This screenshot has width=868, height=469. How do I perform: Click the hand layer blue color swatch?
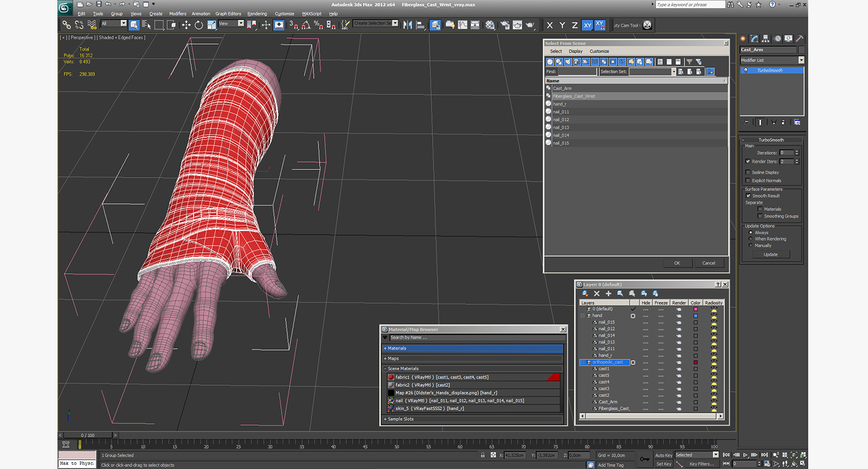click(x=696, y=315)
